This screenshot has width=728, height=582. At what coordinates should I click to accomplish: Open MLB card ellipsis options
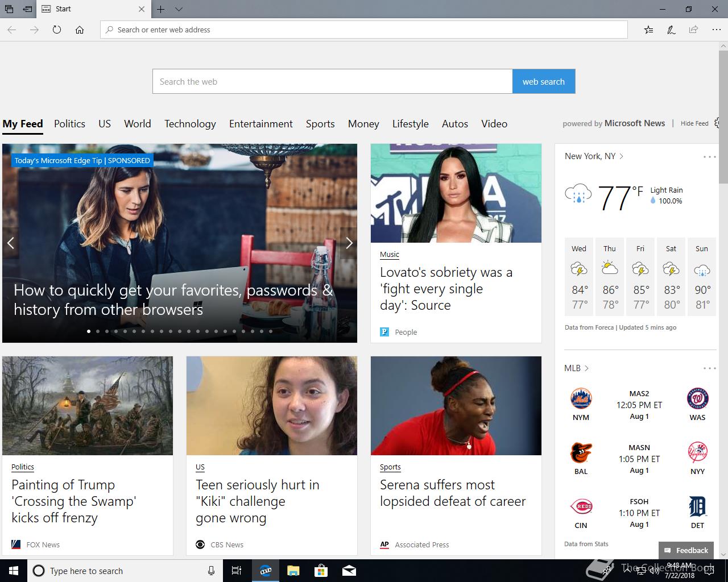pyautogui.click(x=709, y=368)
